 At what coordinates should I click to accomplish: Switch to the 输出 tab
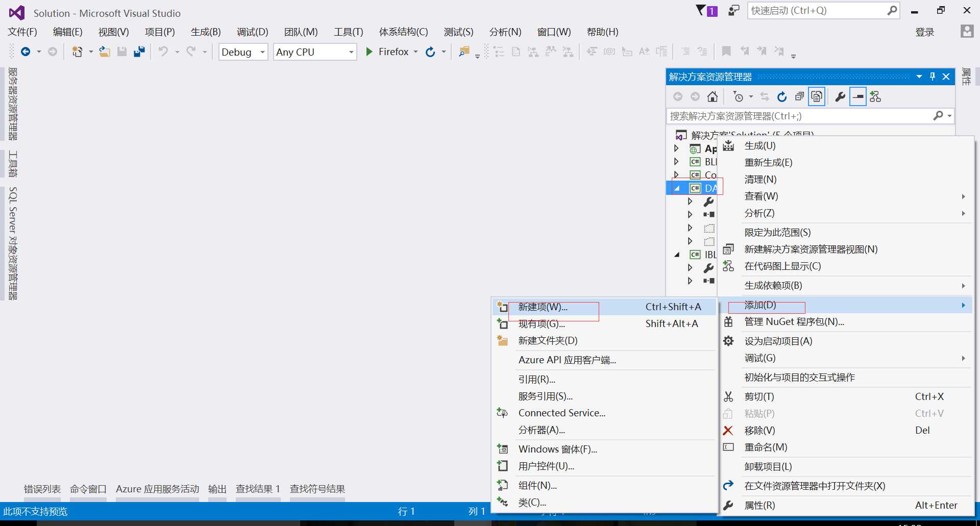coord(217,489)
